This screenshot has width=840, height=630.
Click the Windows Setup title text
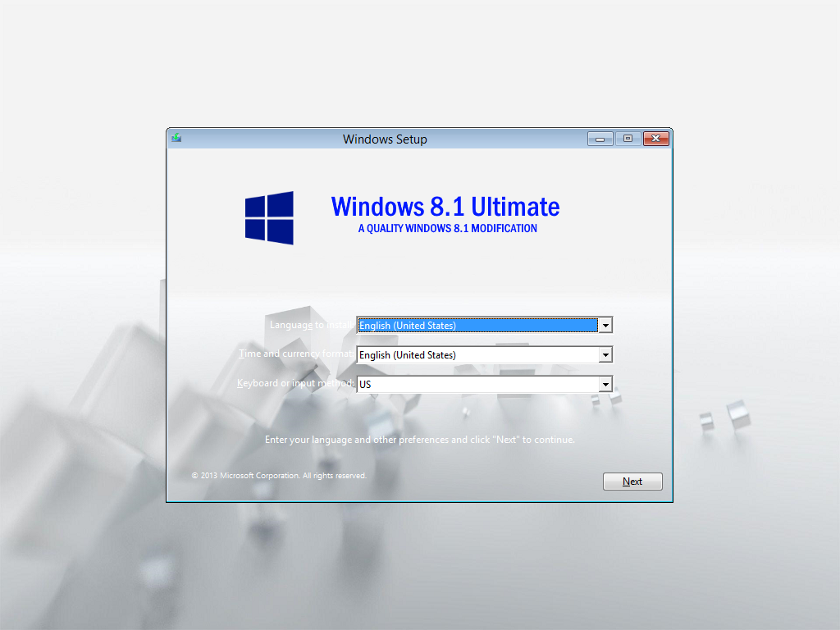click(386, 139)
